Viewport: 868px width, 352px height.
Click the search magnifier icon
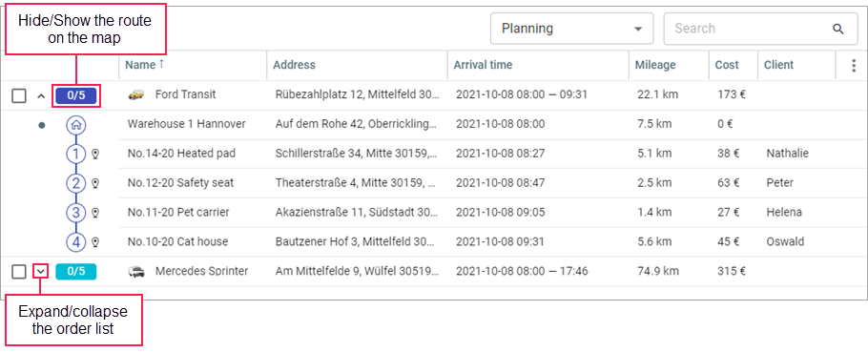coord(838,29)
